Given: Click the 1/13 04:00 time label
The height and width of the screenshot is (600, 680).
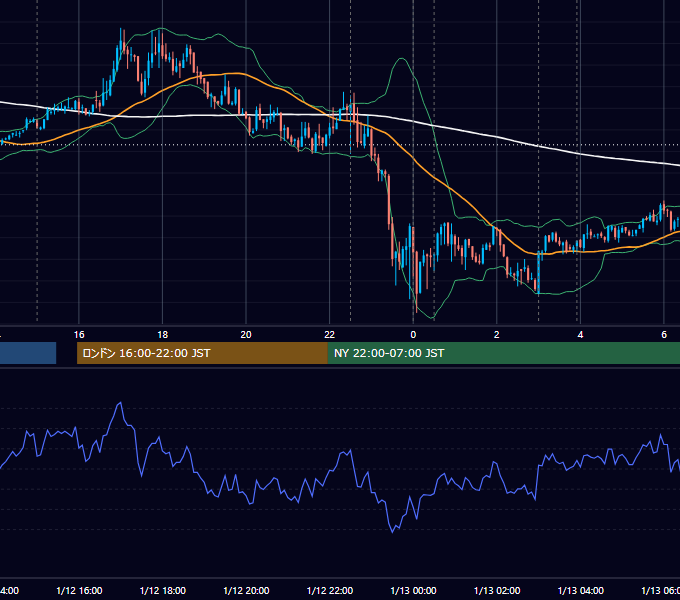Looking at the screenshot, I should pyautogui.click(x=580, y=590).
